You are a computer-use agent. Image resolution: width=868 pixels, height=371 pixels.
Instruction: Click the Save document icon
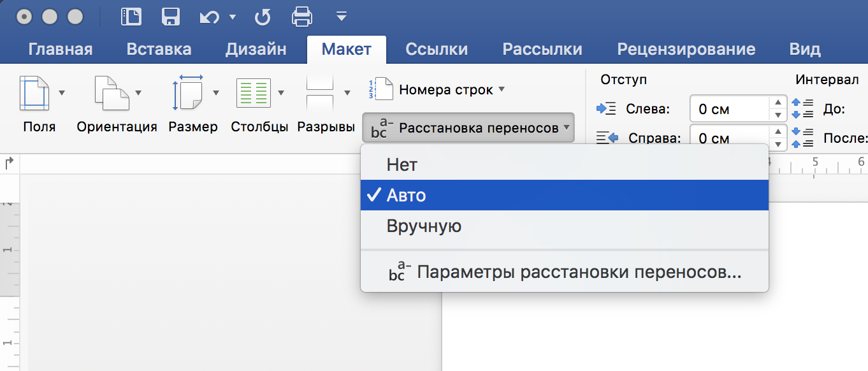point(171,17)
